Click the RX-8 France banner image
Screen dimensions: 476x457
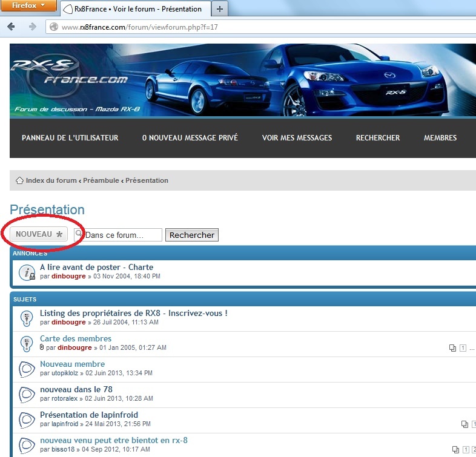pyautogui.click(x=243, y=80)
